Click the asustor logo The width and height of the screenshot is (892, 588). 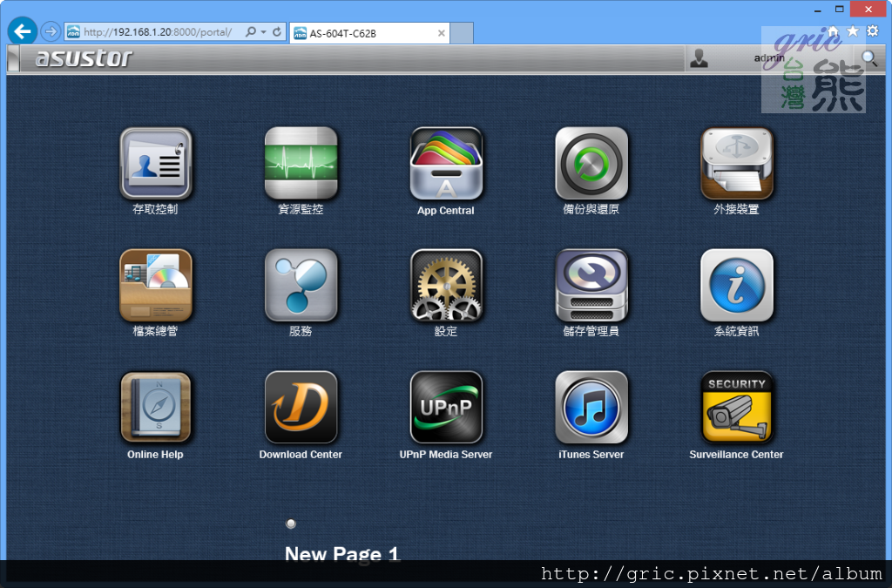tap(84, 58)
